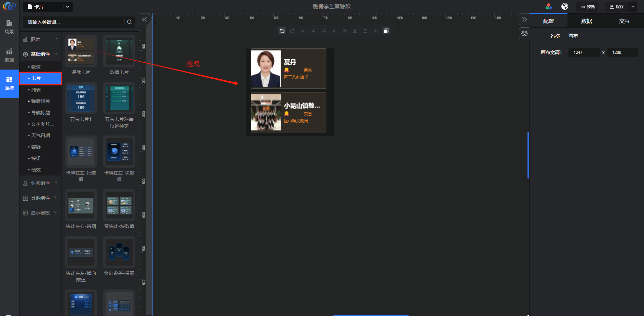Collapse the right configuration panel

(524, 19)
